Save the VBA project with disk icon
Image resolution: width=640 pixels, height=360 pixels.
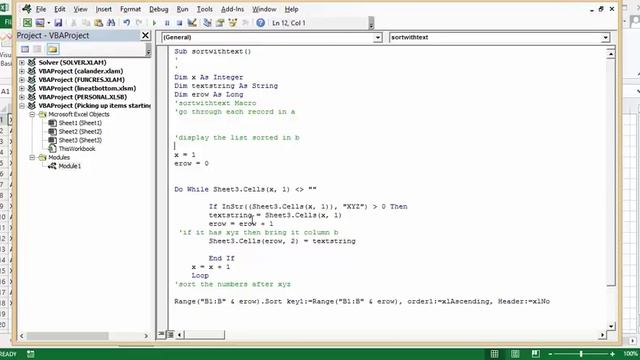pos(58,23)
